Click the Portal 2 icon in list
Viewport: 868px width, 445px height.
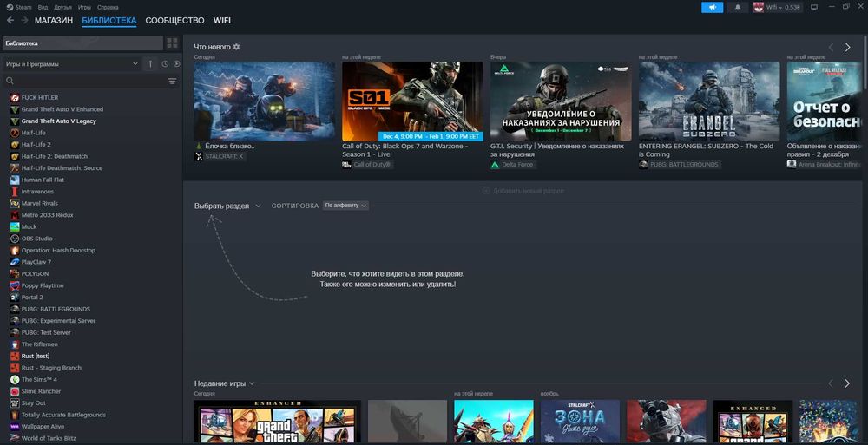[x=15, y=298]
